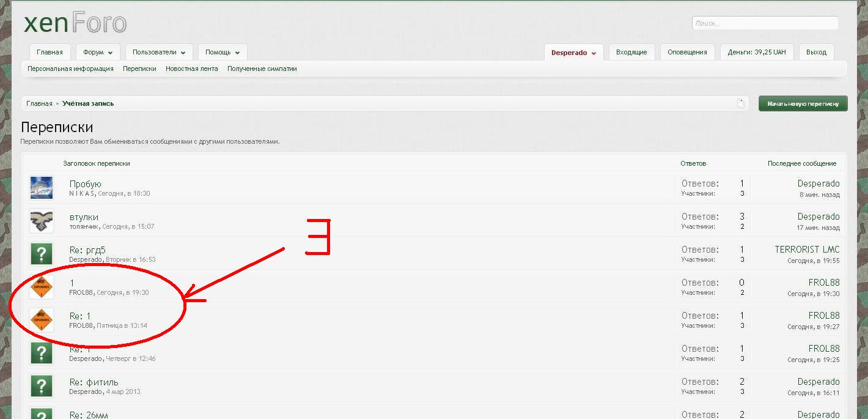Viewport: 868px width, 419px height.
Task: Sort by Ответов column header
Action: [x=693, y=163]
